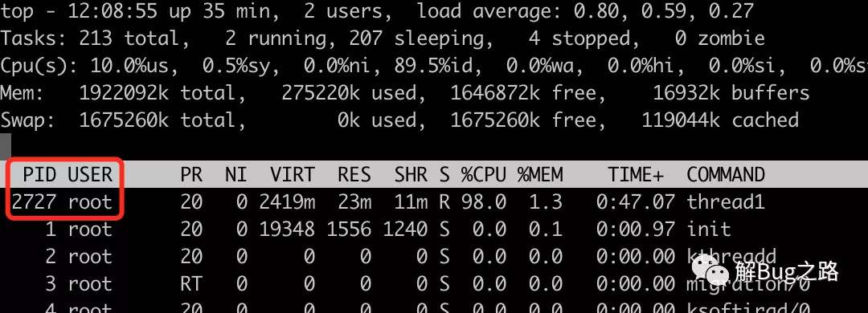Click the 0:47.07 time value
This screenshot has width=868, height=313.
[x=636, y=202]
